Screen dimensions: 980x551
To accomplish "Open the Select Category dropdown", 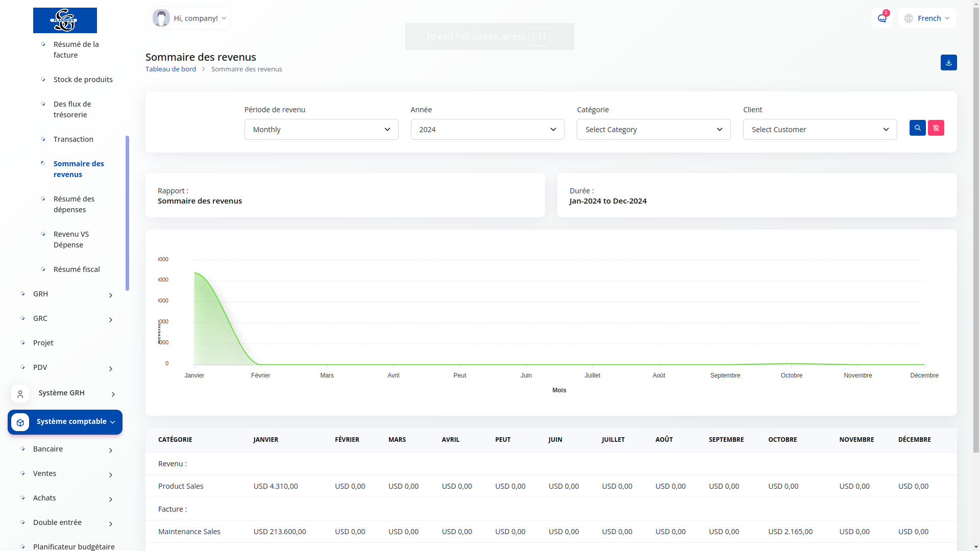I will point(653,130).
